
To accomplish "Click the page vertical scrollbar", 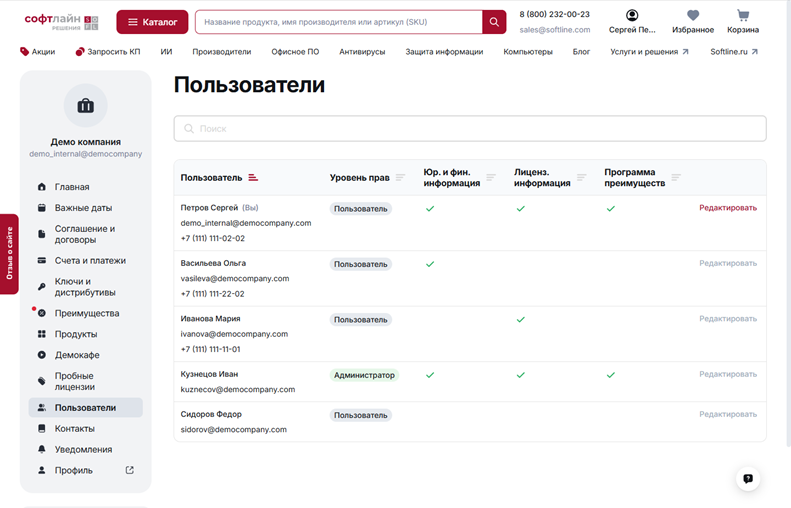I will 788,222.
